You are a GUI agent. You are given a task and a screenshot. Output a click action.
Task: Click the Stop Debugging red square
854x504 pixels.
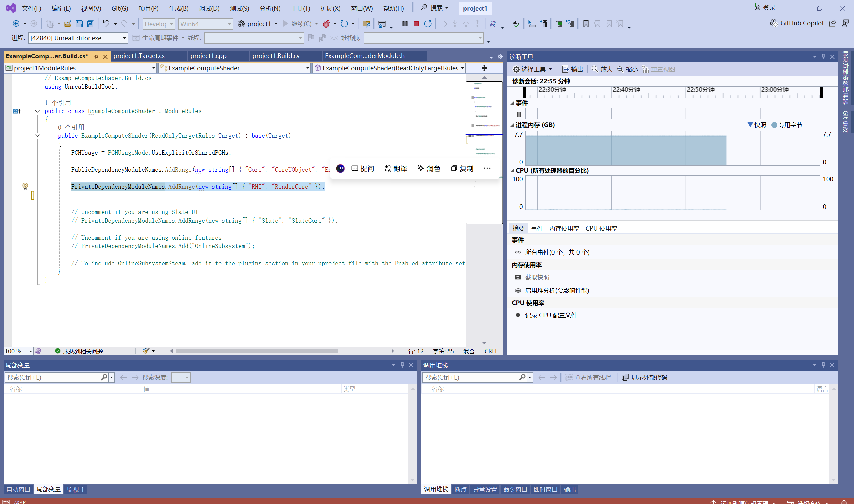(x=416, y=24)
